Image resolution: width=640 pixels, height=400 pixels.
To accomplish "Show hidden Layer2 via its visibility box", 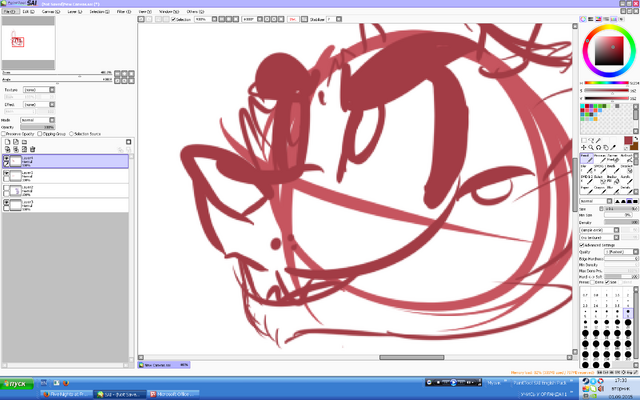I will click(x=6, y=188).
